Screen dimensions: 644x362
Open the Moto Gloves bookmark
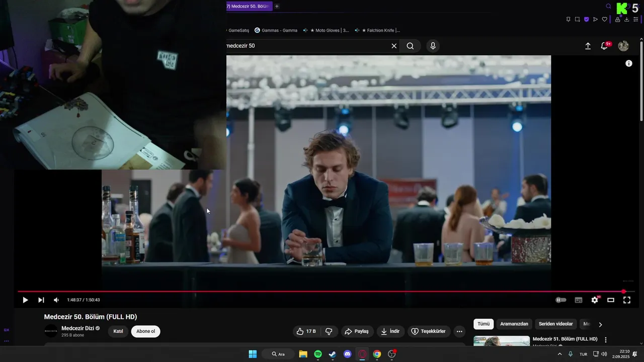326,30
